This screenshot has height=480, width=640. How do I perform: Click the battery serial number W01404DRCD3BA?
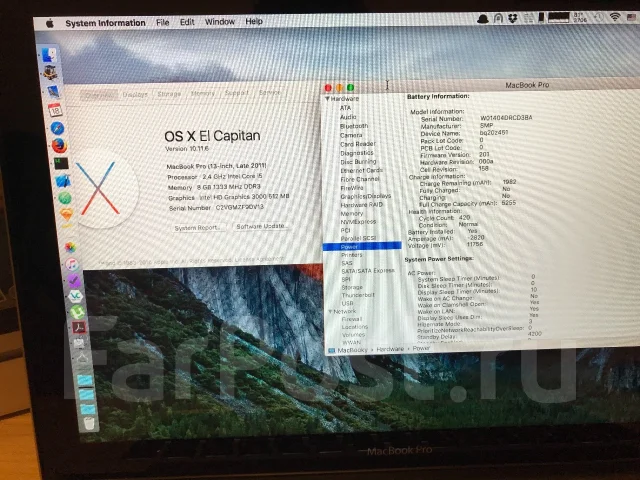506,118
